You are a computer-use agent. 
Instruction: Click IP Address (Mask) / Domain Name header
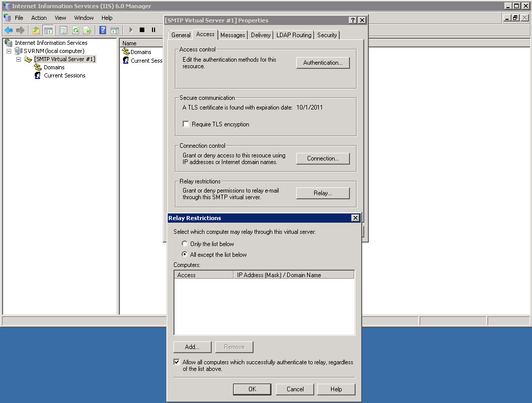point(294,275)
